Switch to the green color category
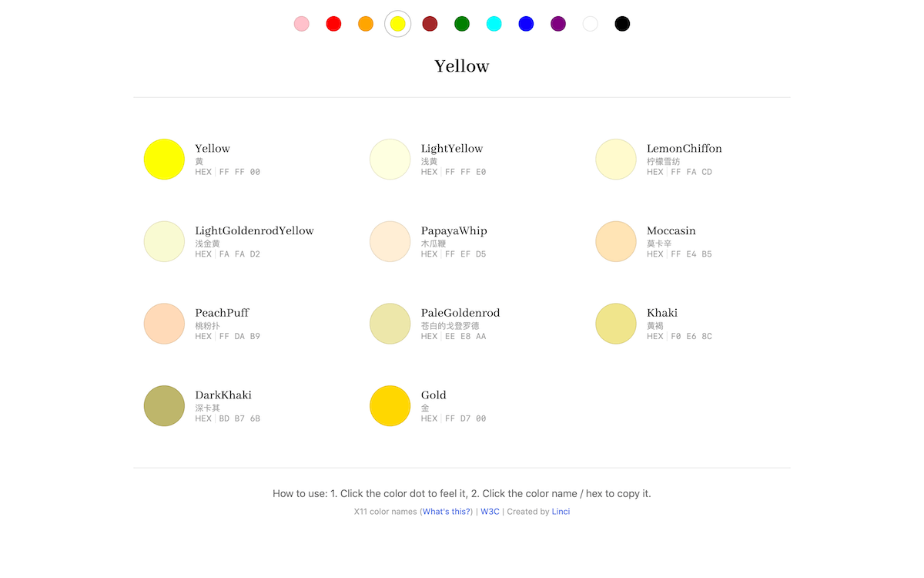This screenshot has height=578, width=924. point(461,23)
